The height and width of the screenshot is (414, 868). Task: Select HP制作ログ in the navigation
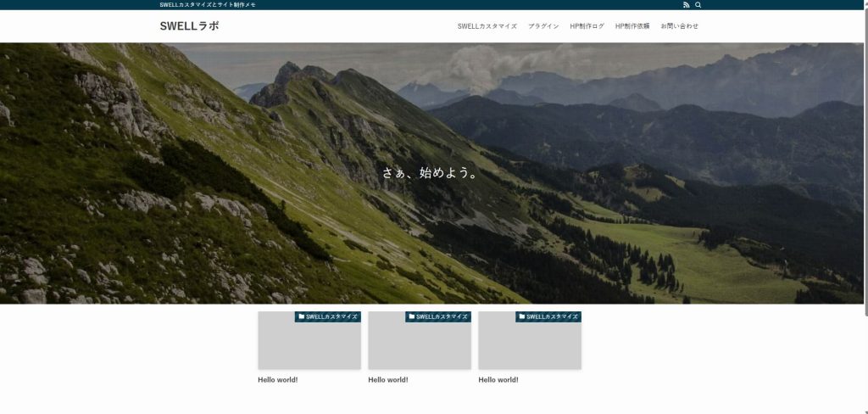coord(587,26)
